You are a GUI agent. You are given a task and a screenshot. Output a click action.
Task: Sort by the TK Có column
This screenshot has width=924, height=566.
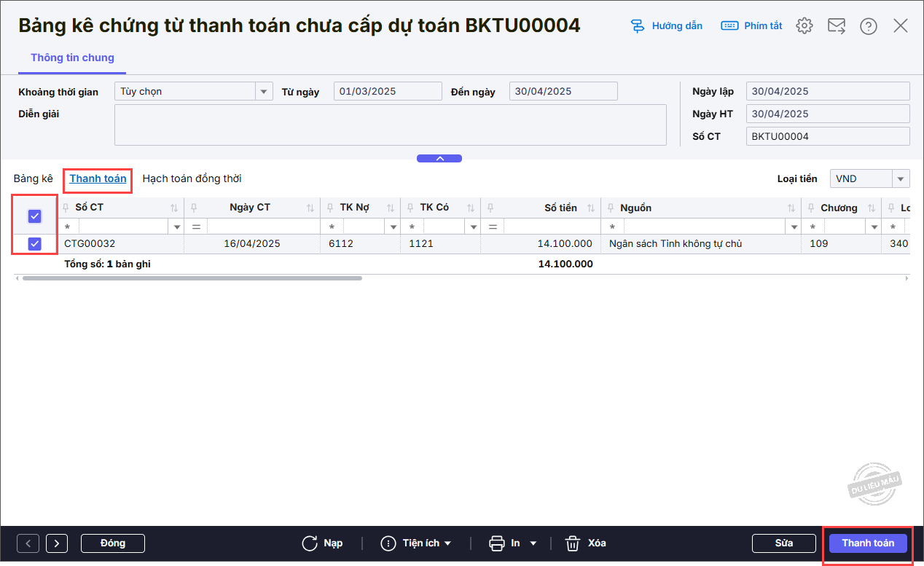click(471, 208)
